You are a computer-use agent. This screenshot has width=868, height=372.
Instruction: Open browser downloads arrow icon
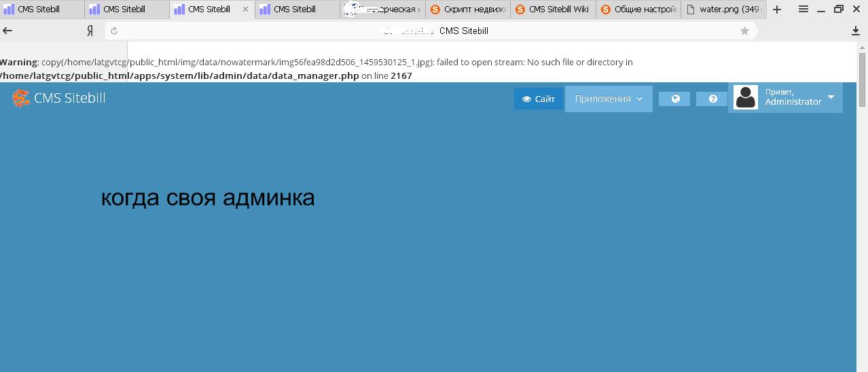point(855,31)
